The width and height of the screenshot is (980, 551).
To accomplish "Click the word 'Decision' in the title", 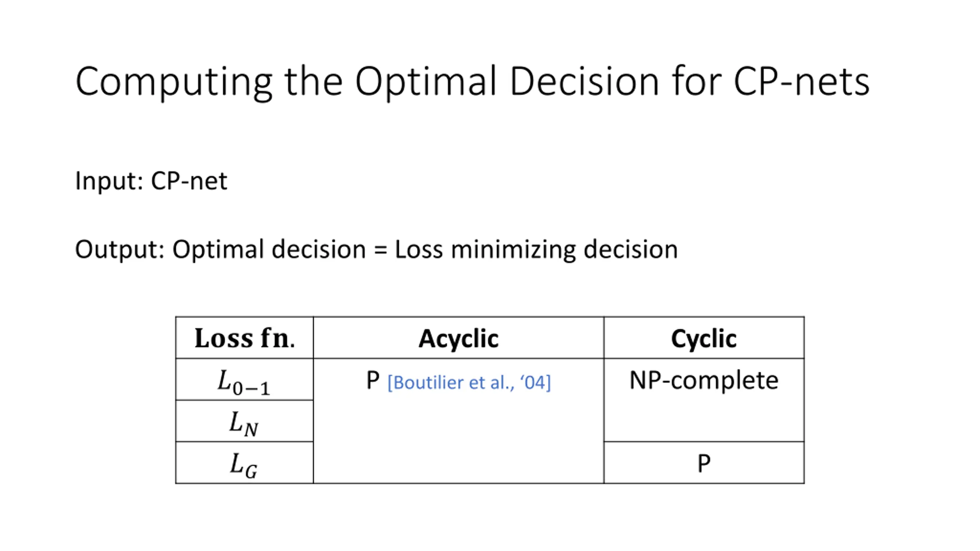I will (x=584, y=82).
